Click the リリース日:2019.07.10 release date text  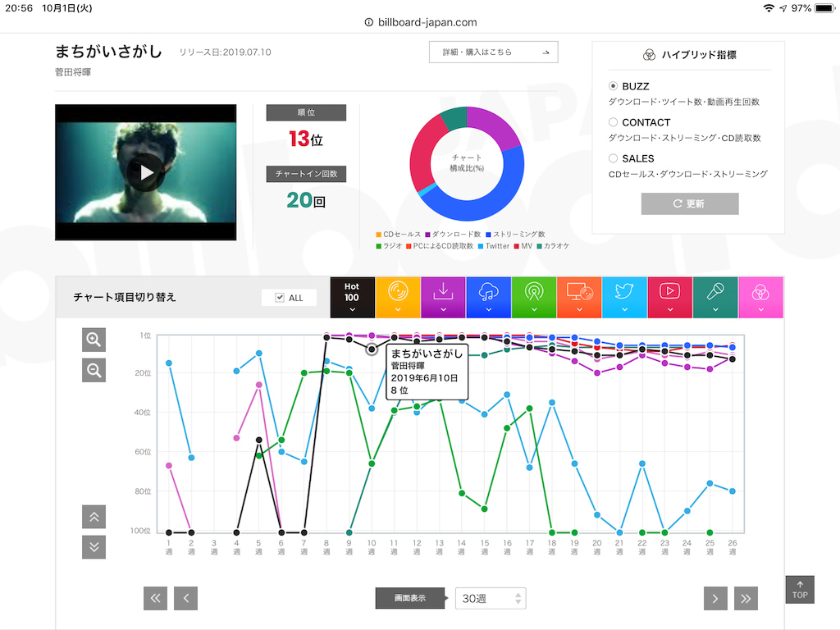225,52
